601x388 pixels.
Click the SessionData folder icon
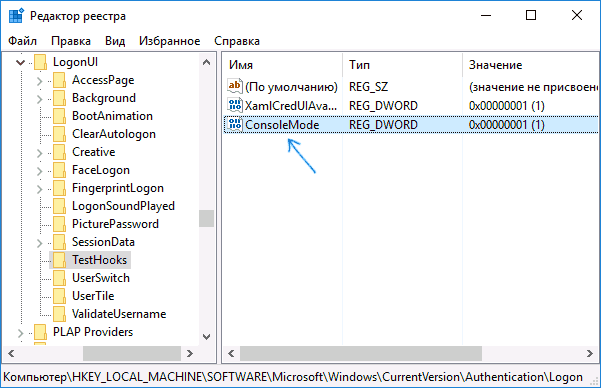pyautogui.click(x=59, y=242)
